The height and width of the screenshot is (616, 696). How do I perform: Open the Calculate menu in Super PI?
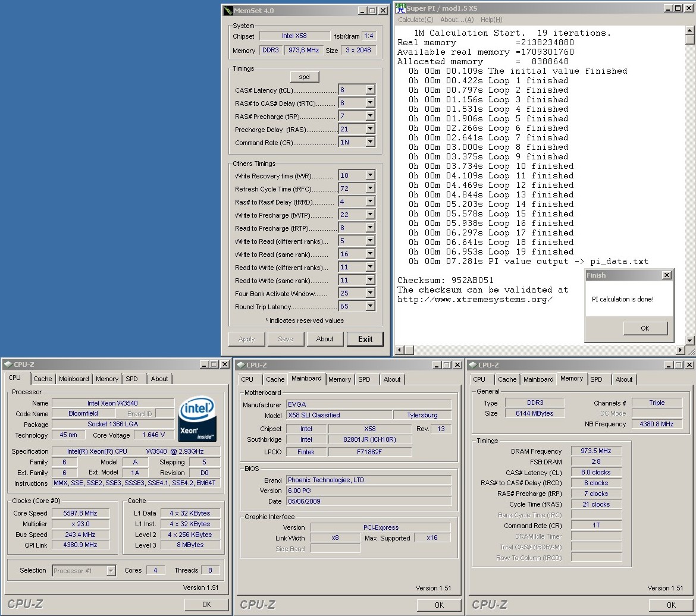point(415,20)
